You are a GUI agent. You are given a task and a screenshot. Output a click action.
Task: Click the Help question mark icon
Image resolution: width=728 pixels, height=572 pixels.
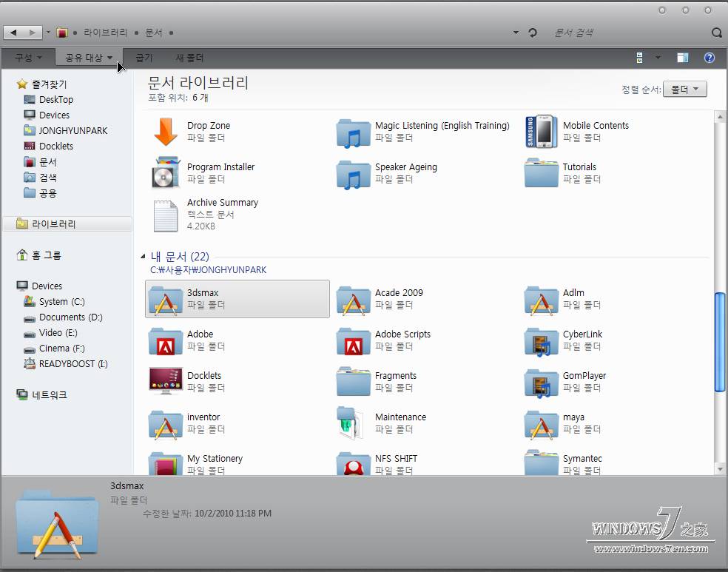(x=710, y=58)
